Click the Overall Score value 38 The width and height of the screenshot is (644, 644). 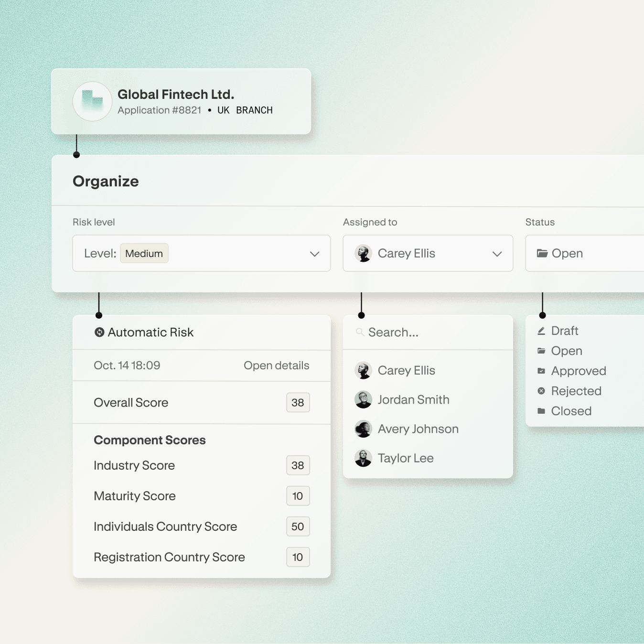[x=298, y=403]
